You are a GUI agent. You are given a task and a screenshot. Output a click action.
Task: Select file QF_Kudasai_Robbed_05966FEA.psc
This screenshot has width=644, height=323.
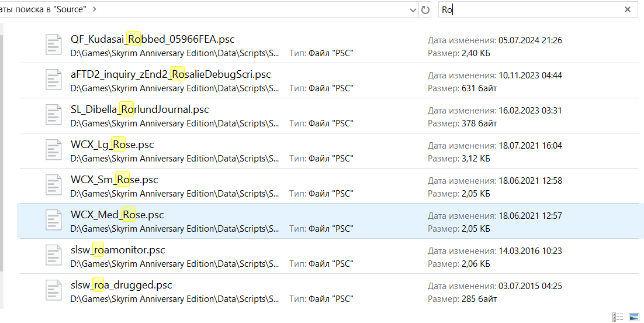coord(153,39)
